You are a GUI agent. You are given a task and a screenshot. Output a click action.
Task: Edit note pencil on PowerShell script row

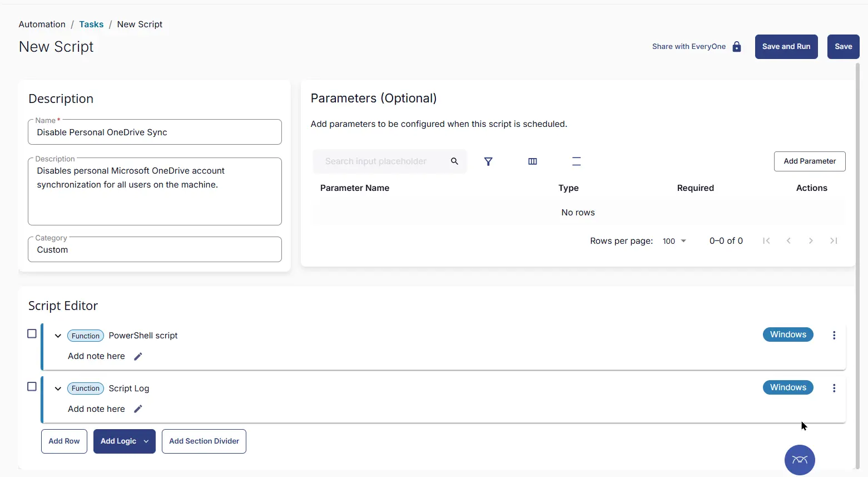click(x=138, y=356)
